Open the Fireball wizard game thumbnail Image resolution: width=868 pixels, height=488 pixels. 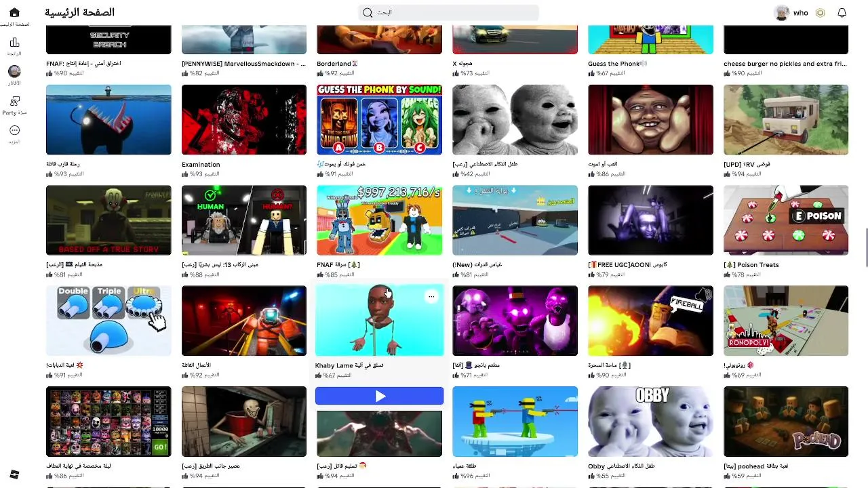[x=650, y=320]
